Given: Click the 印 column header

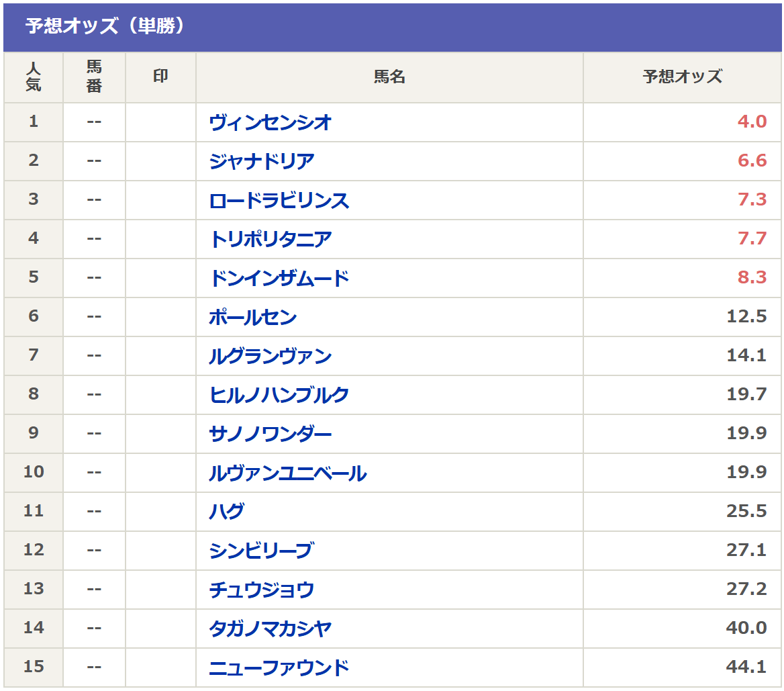Looking at the screenshot, I should coord(160,77).
